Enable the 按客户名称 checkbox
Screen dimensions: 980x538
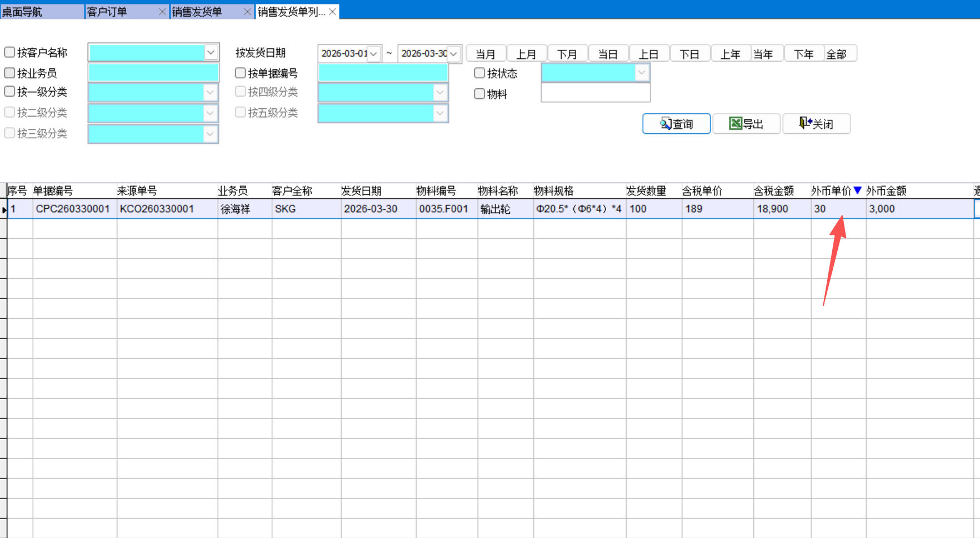pyautogui.click(x=9, y=52)
